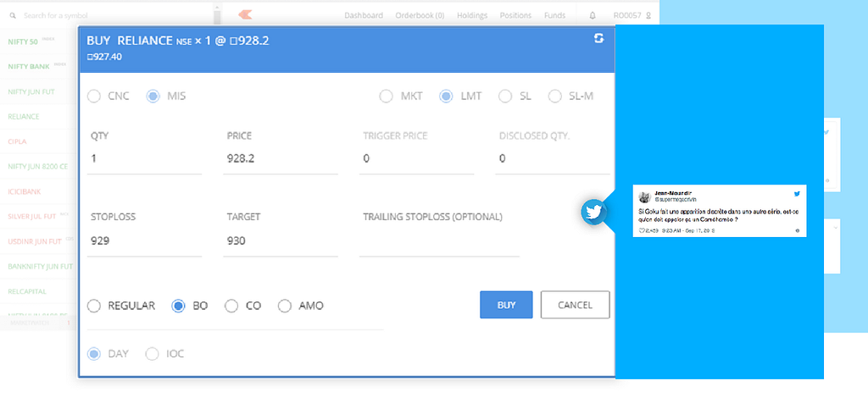Viewport: 868px width, 403px height.
Task: Click the TARGET input field
Action: pyautogui.click(x=280, y=241)
